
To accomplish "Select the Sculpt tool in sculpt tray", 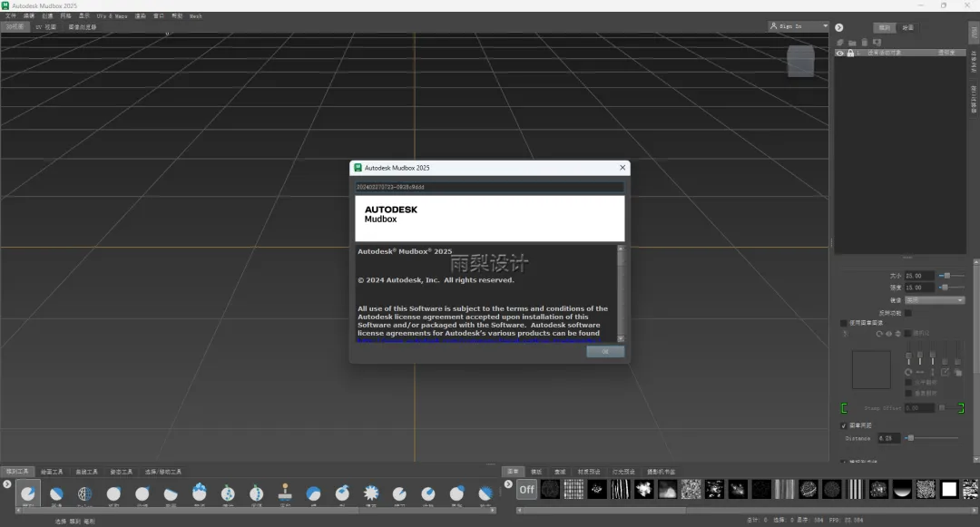I will click(x=27, y=493).
